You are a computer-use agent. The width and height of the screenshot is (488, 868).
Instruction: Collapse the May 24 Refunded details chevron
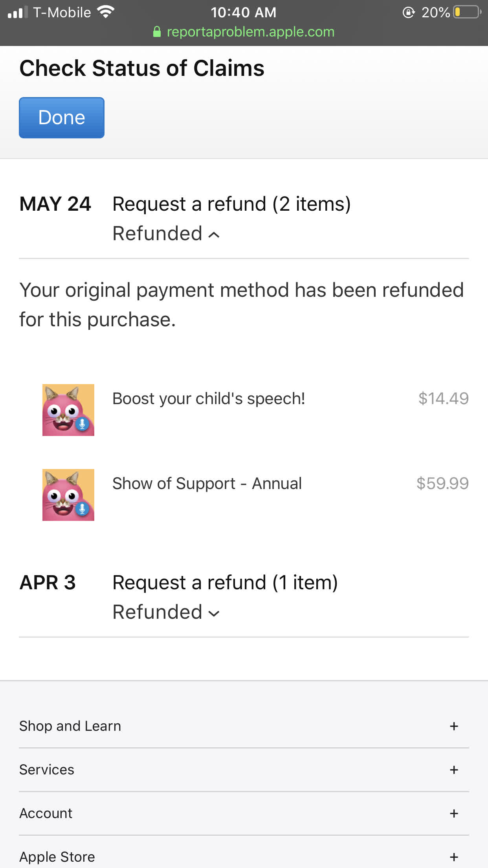click(x=214, y=235)
